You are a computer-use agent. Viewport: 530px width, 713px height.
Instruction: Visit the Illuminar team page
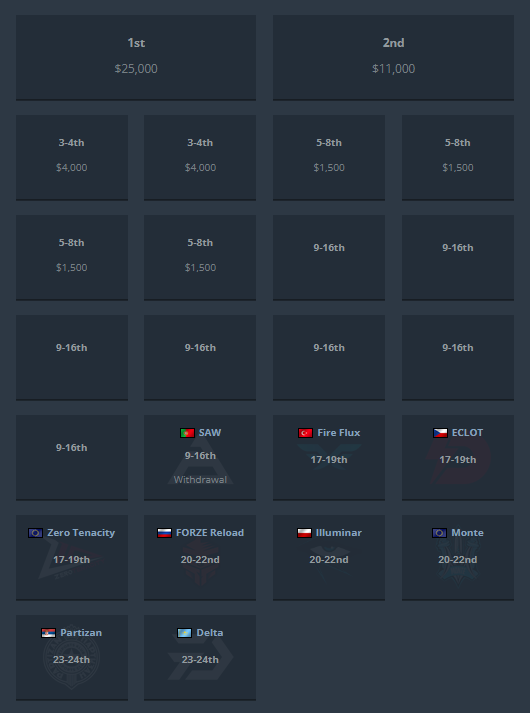point(339,532)
